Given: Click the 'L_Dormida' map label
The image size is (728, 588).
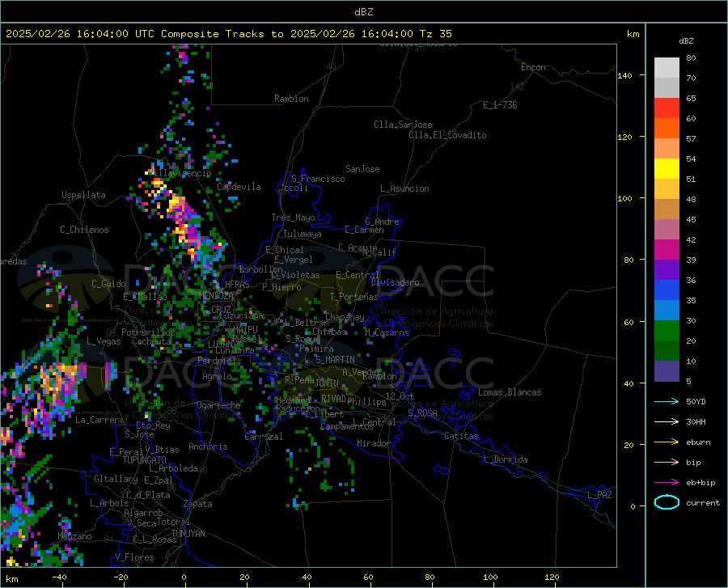Looking at the screenshot, I should click(x=505, y=459).
